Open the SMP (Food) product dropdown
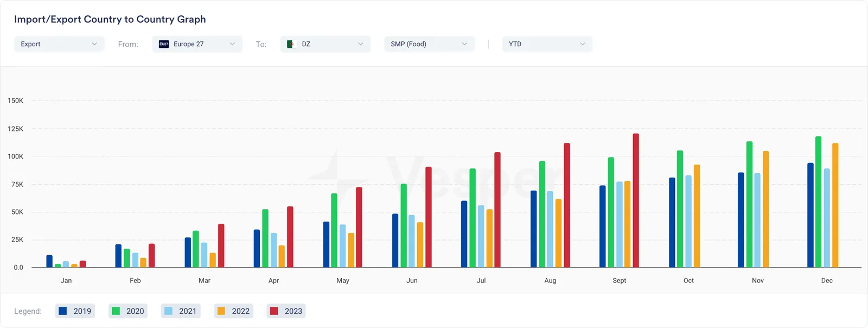This screenshot has height=328, width=868. (429, 44)
